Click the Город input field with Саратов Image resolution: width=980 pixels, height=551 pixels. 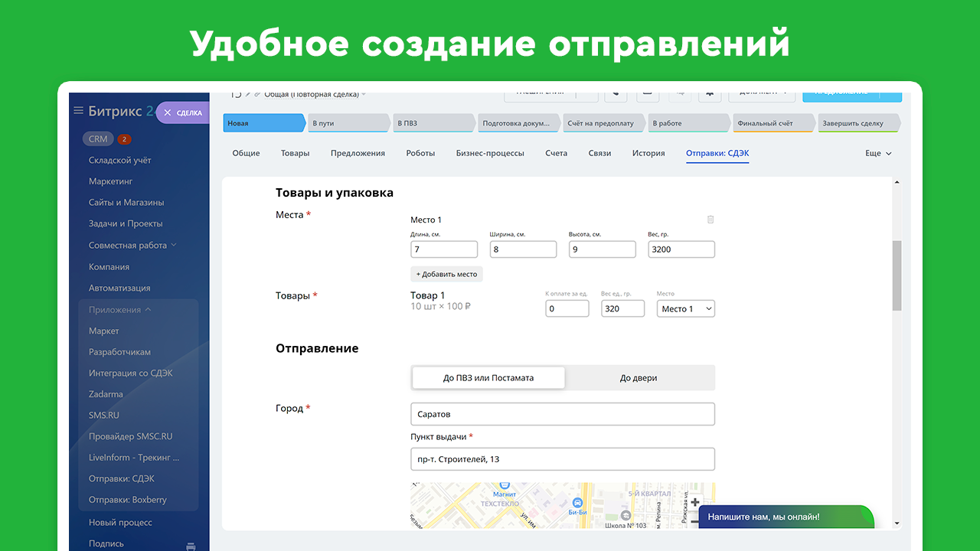[x=562, y=414]
